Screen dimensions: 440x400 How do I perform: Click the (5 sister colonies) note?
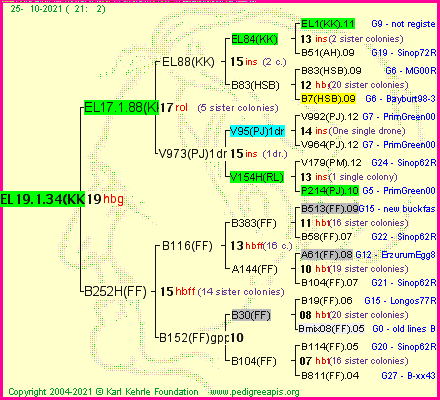click(238, 108)
